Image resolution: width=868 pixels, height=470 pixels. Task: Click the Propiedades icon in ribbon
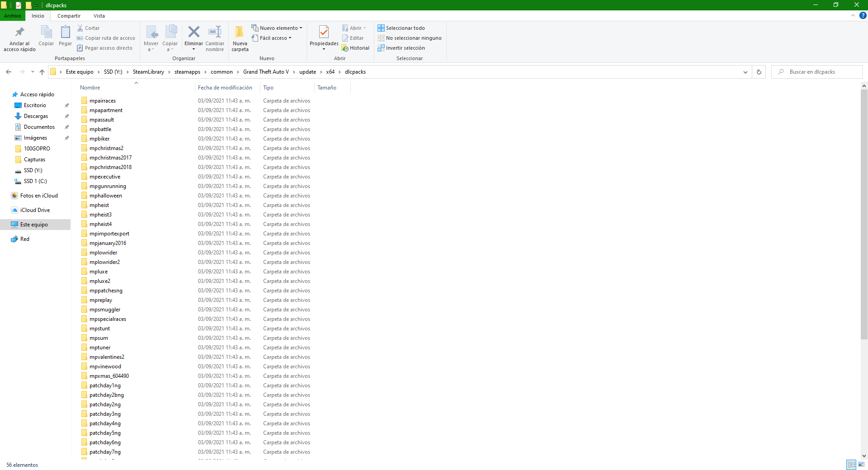324,33
